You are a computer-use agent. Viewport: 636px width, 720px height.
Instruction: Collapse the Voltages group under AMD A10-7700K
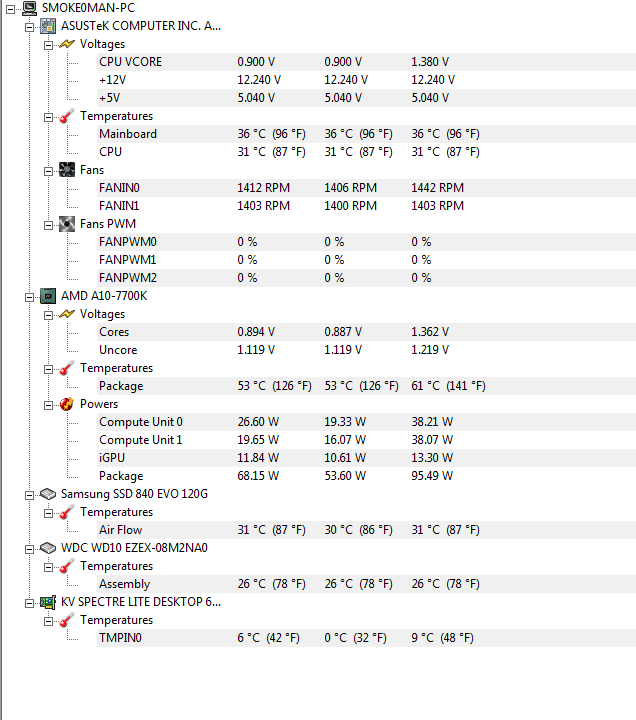coord(48,315)
